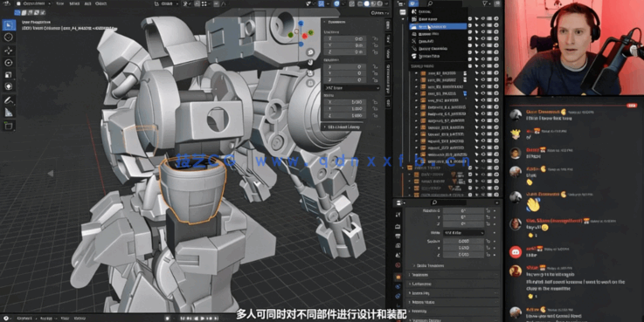Lock Rotation X in Properties editor
Image resolution: width=644 pixels, height=322 pixels.
point(488,210)
